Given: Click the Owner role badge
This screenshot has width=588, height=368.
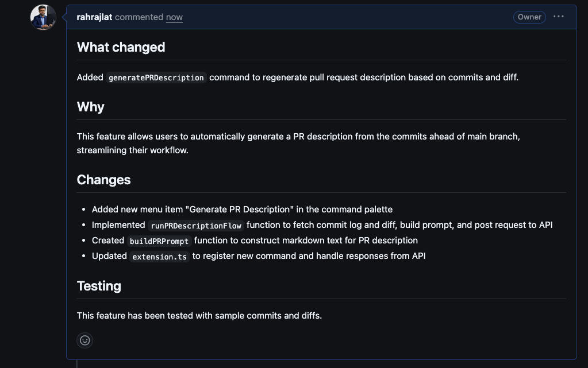Looking at the screenshot, I should (x=529, y=17).
